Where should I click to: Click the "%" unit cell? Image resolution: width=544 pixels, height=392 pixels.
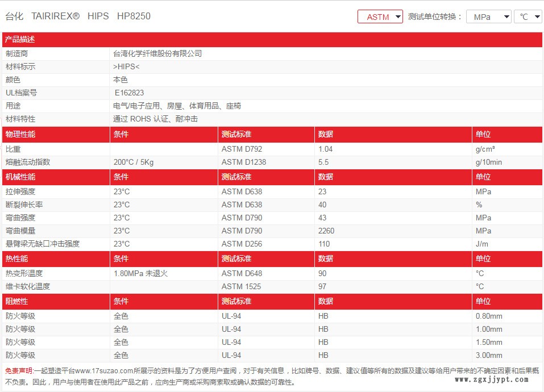(479, 205)
